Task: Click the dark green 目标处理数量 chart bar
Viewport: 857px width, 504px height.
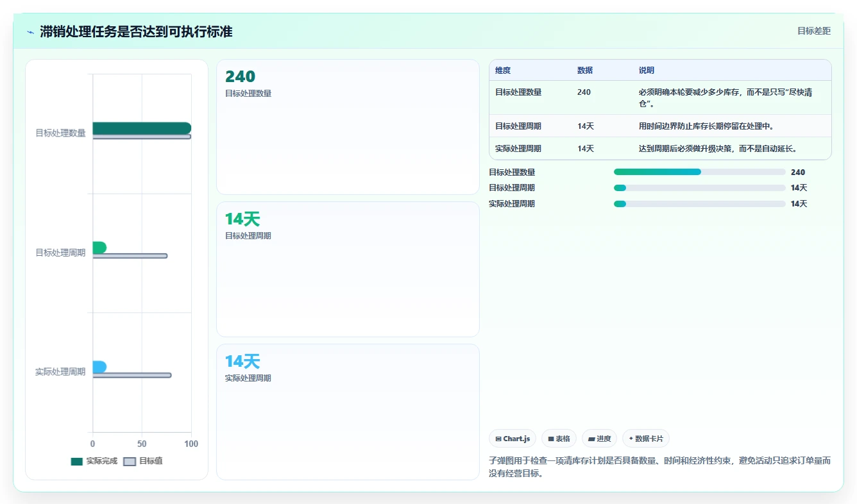Action: pyautogui.click(x=142, y=128)
